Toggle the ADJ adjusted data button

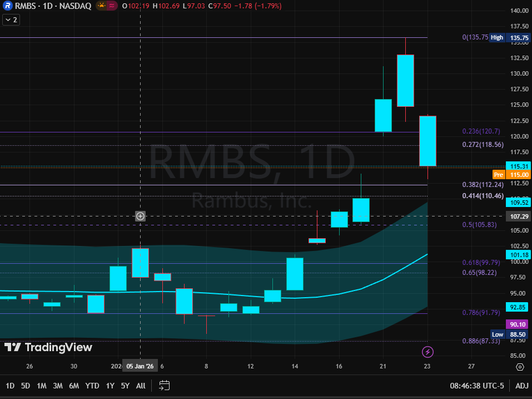point(522,386)
